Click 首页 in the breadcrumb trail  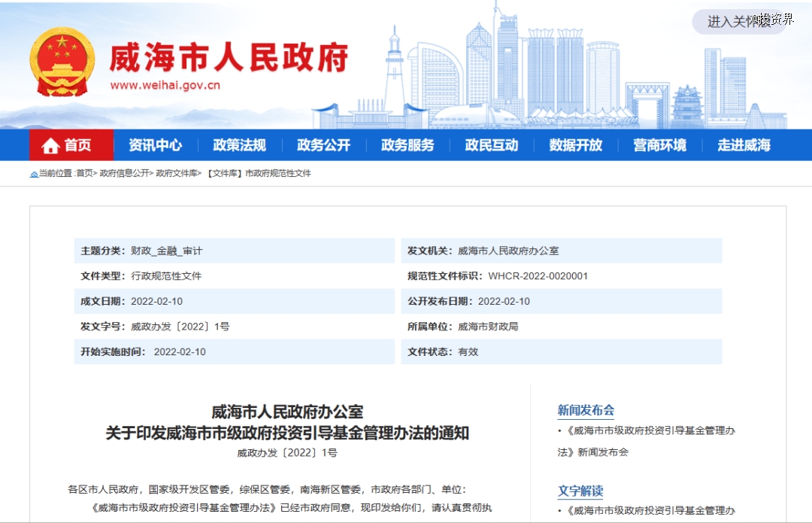(x=85, y=174)
